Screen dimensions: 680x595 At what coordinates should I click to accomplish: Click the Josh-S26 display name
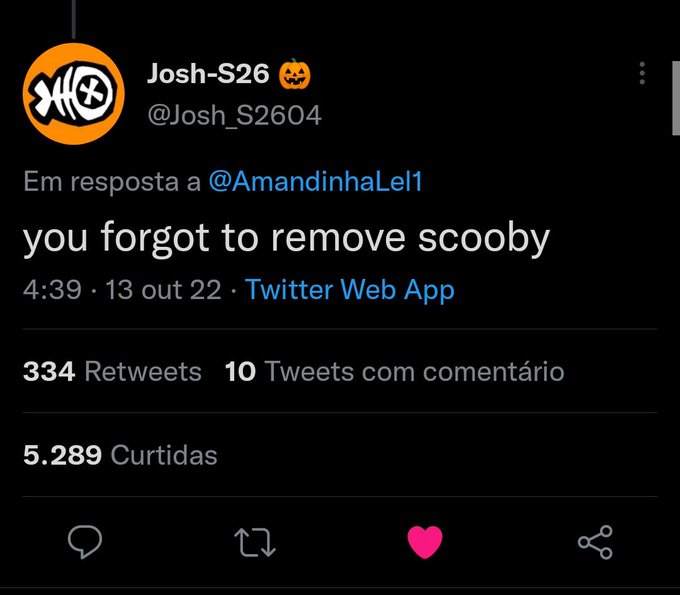tap(208, 73)
